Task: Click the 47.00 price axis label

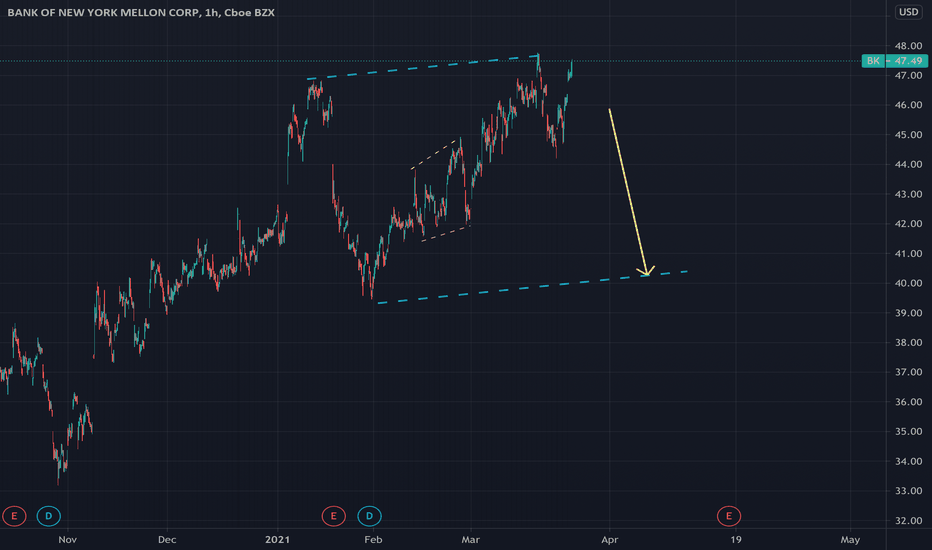Action: click(908, 76)
